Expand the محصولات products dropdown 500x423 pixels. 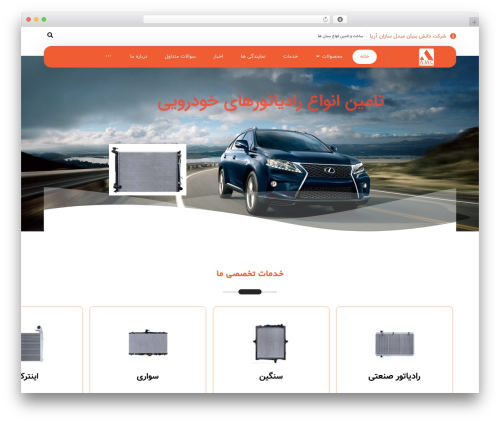pyautogui.click(x=329, y=56)
